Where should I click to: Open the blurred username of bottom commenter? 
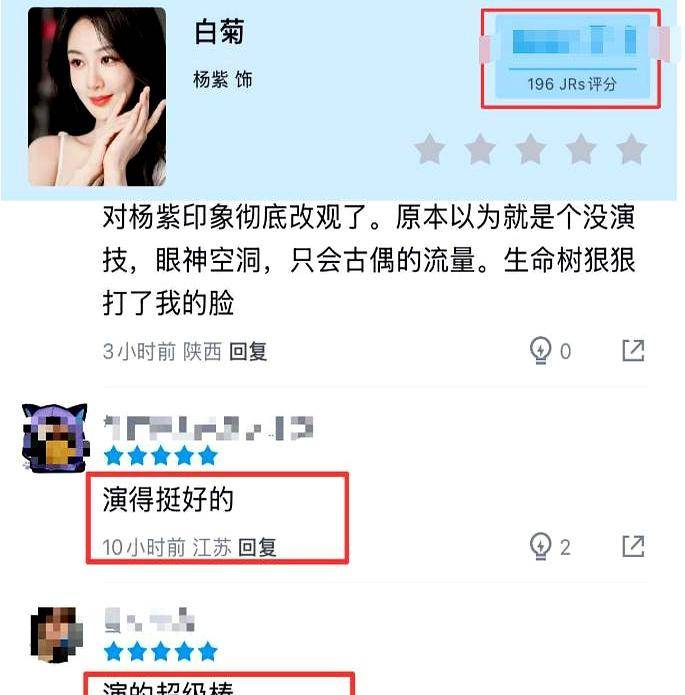149,620
